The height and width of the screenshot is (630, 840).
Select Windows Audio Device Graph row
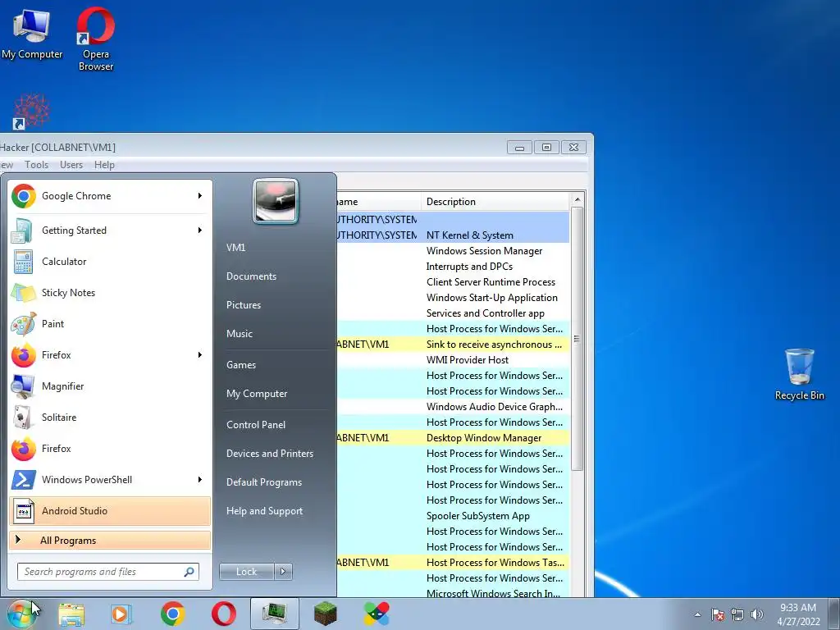453,407
